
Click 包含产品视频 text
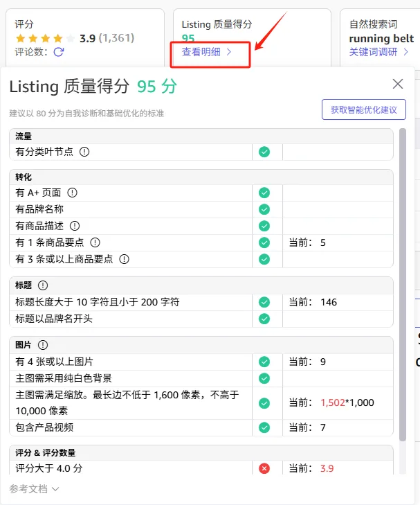[x=44, y=427]
